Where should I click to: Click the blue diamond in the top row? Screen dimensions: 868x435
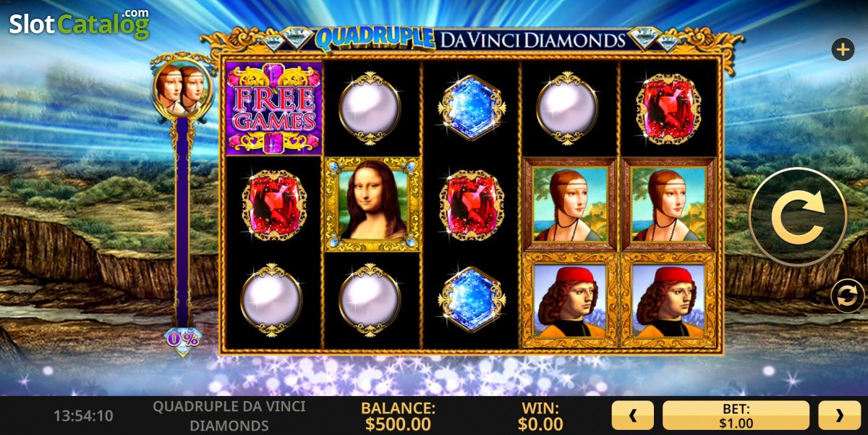click(470, 108)
